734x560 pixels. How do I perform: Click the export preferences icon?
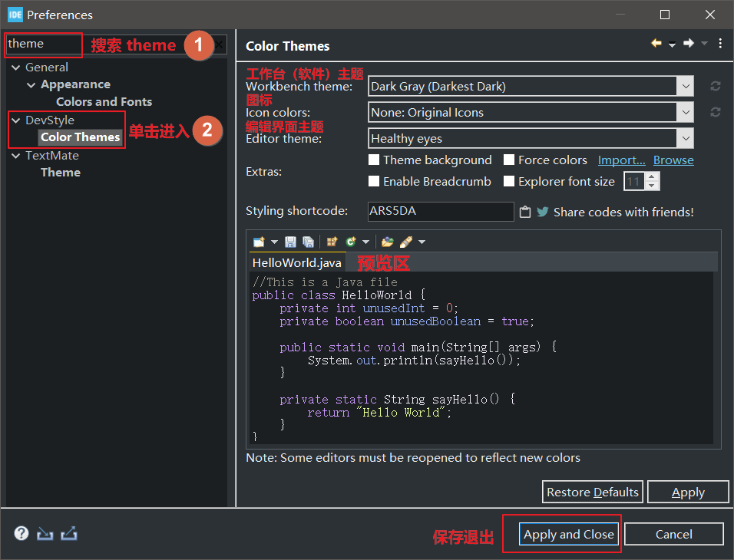pos(69,533)
